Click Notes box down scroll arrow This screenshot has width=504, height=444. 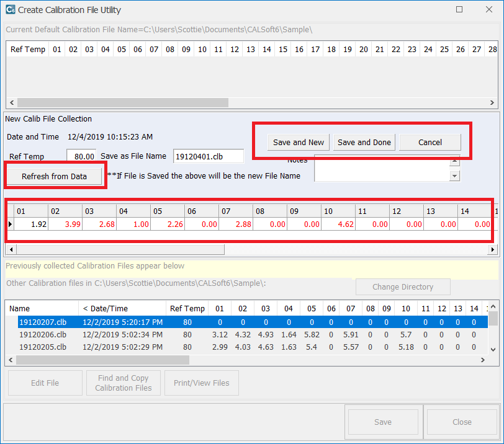click(x=454, y=175)
